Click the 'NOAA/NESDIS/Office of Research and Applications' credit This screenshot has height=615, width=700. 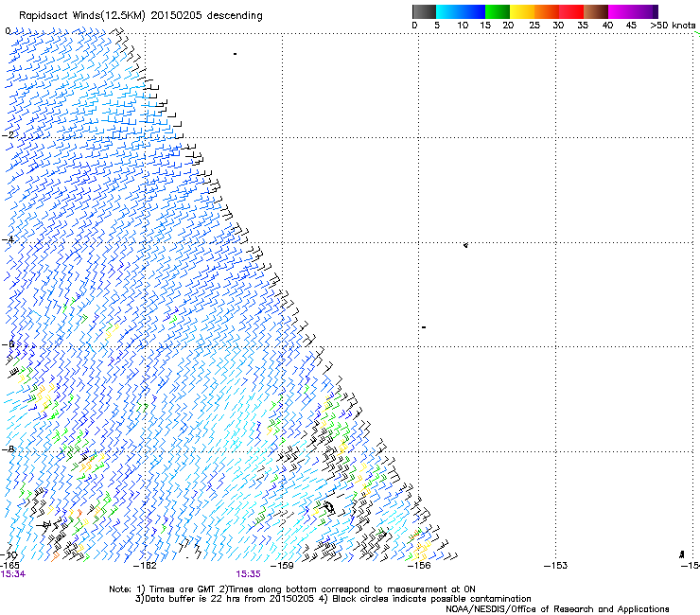[557, 609]
